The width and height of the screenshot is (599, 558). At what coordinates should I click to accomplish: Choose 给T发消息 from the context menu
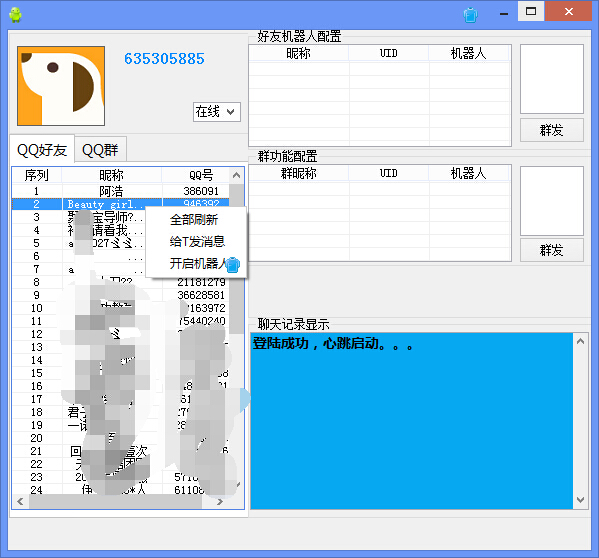[x=197, y=241]
